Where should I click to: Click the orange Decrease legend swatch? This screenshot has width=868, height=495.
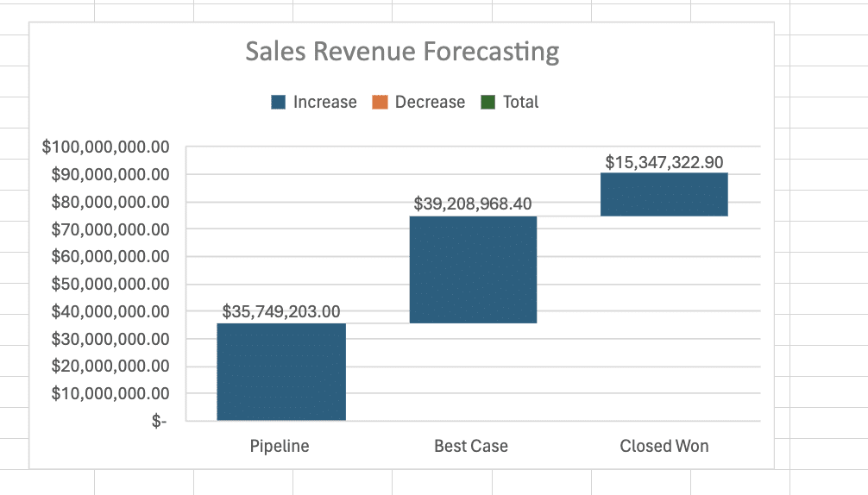(380, 103)
